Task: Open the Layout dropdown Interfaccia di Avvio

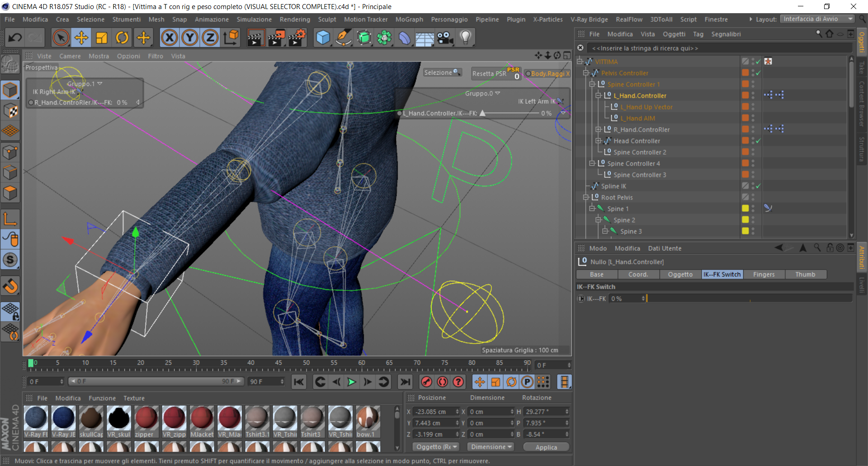Action: (816, 19)
